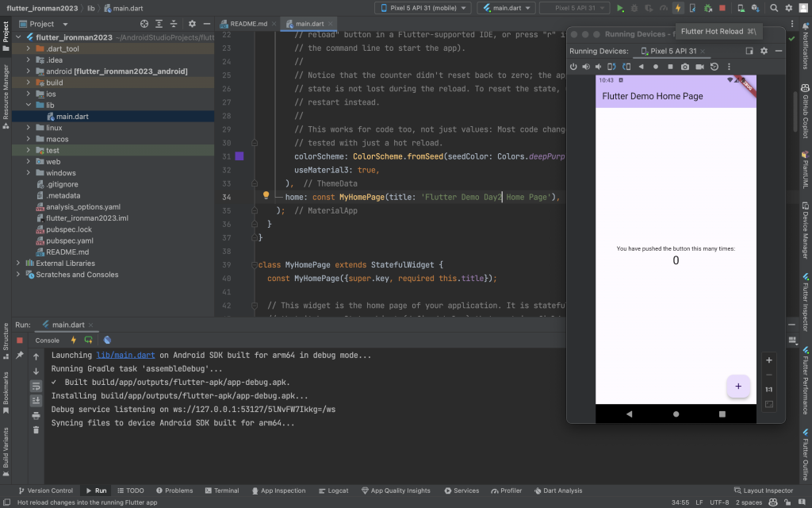Click the Flutter Hot Reload lightning icon

pos(677,8)
